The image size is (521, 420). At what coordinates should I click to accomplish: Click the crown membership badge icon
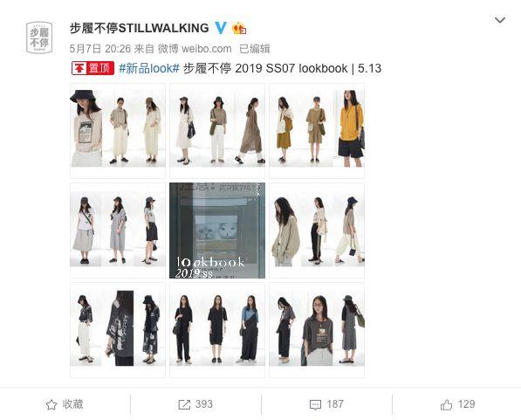[x=239, y=29]
